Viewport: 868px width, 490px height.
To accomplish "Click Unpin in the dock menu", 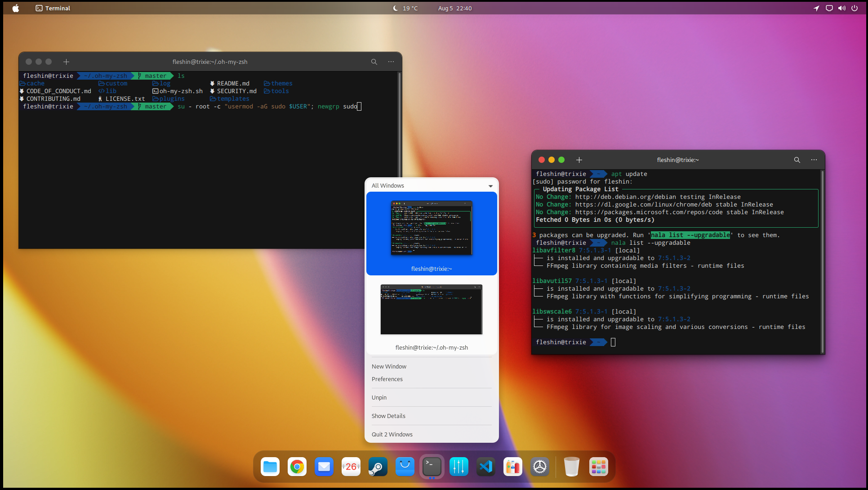I will (x=379, y=397).
